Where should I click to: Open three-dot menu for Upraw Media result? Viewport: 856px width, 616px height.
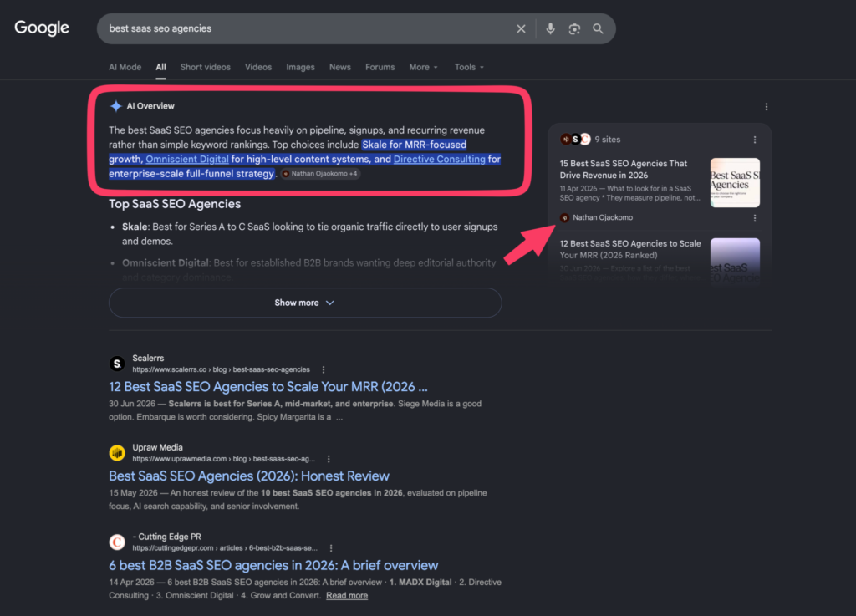(x=329, y=460)
